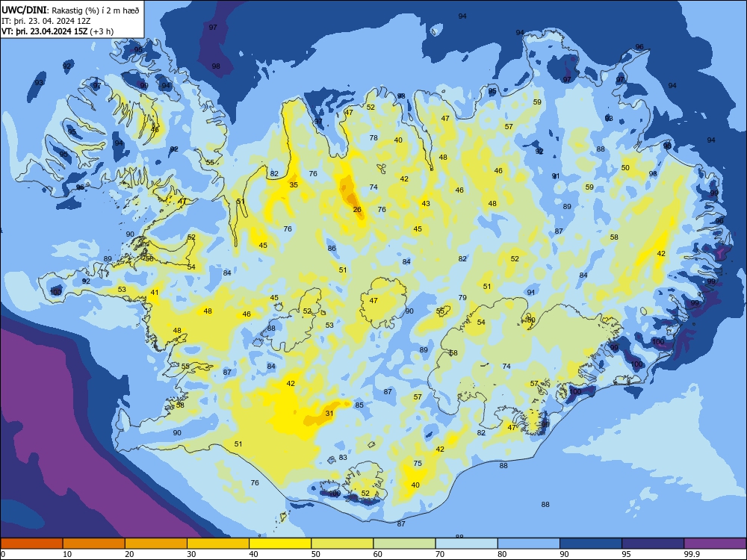This screenshot has height=560, width=747.
Task: Click the map value 85
Action: (359, 405)
